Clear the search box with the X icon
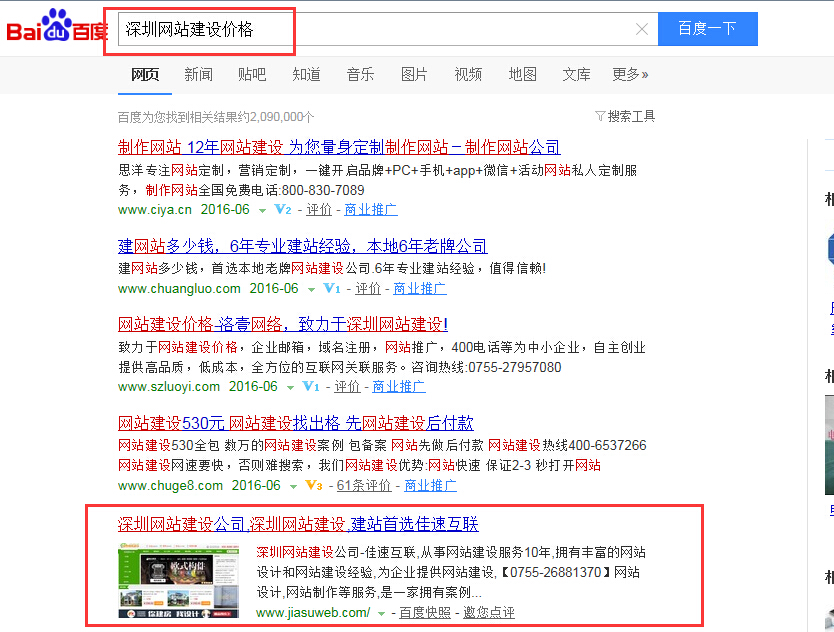This screenshot has height=632, width=834. click(x=642, y=29)
